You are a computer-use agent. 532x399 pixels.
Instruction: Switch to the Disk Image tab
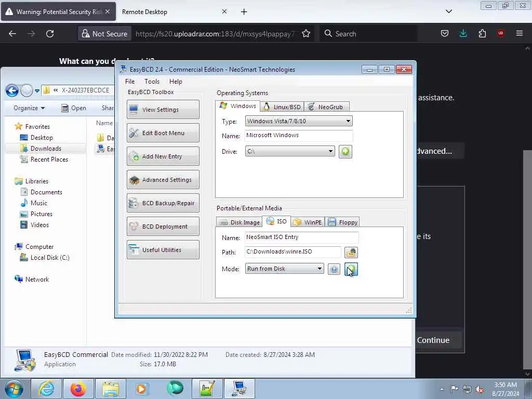239,222
